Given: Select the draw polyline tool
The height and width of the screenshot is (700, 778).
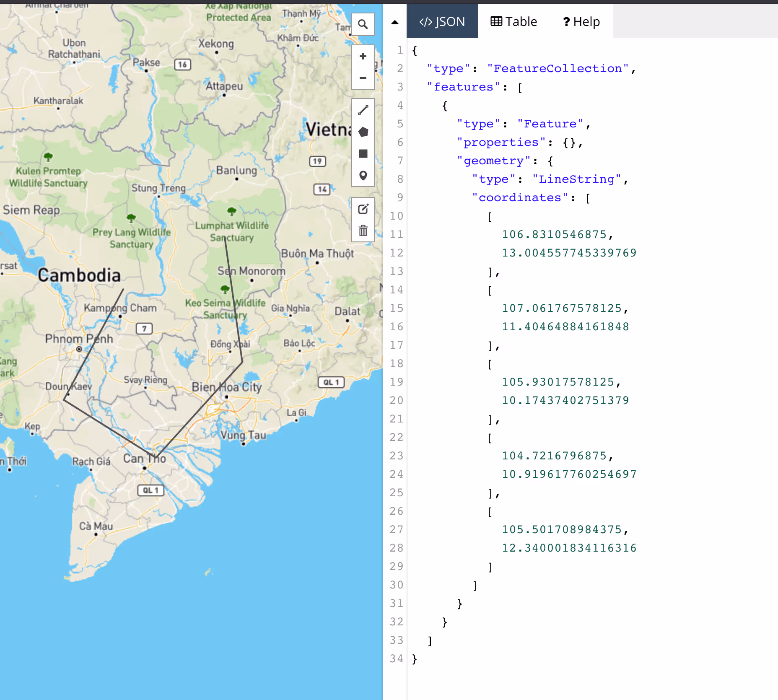Looking at the screenshot, I should (x=363, y=110).
